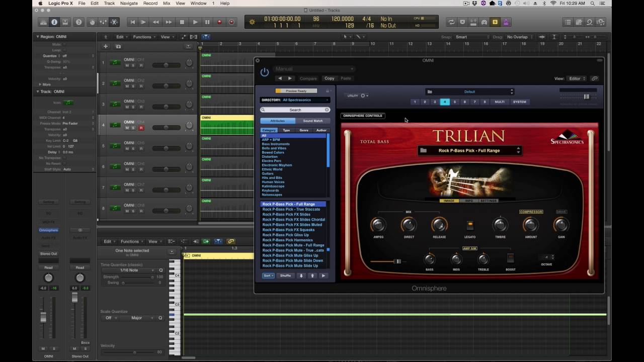Screen dimensions: 644x362
Task: Toggle Count-in yellow icon
Action: pyautogui.click(x=495, y=22)
